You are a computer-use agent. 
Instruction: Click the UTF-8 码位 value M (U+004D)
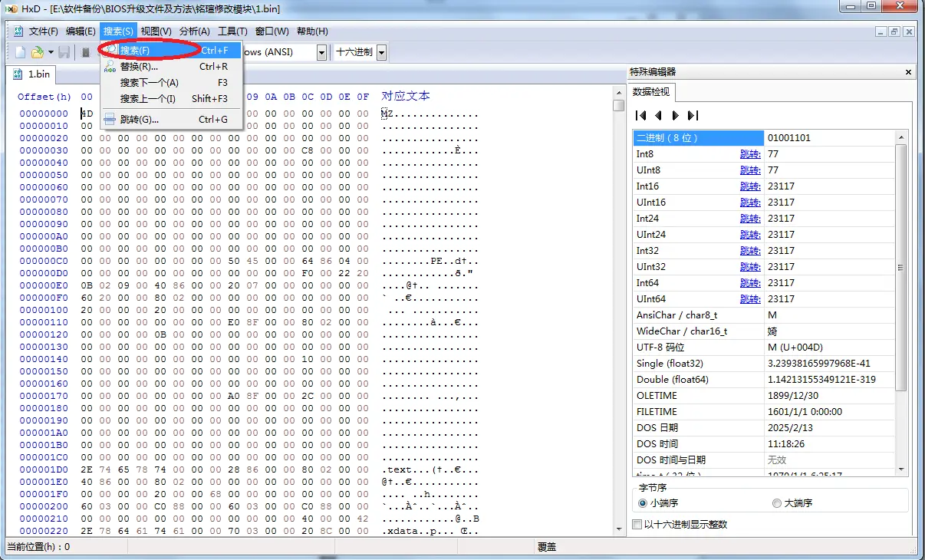794,348
